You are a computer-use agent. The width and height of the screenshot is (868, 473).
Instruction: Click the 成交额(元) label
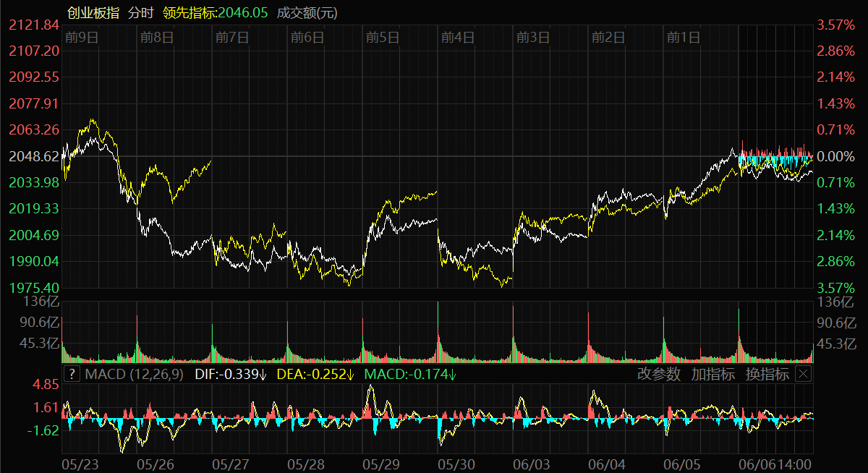[307, 12]
